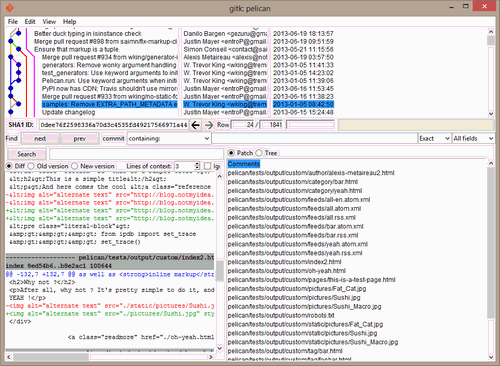Open the View menu
Image resolution: width=500 pixels, height=366 pixels.
[49, 22]
